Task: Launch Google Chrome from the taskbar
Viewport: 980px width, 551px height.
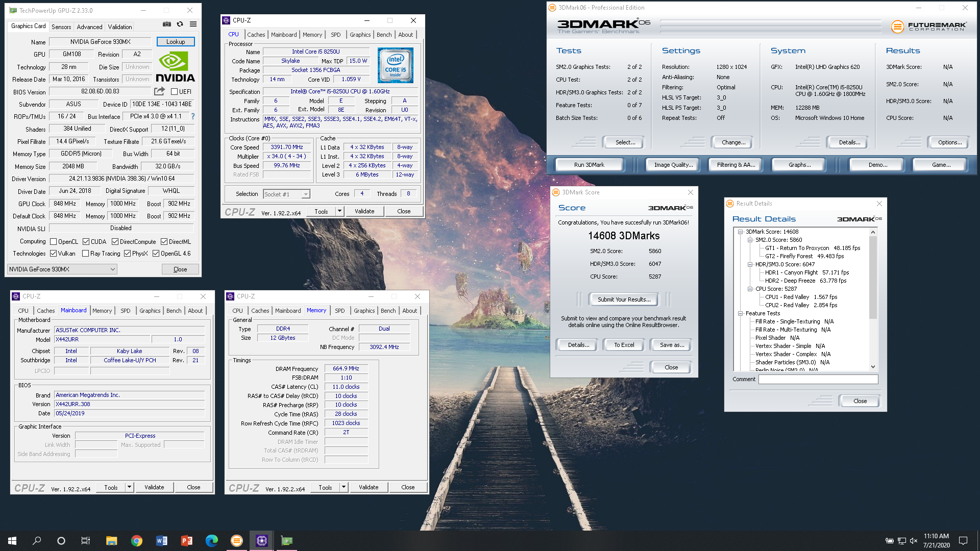Action: 136,541
